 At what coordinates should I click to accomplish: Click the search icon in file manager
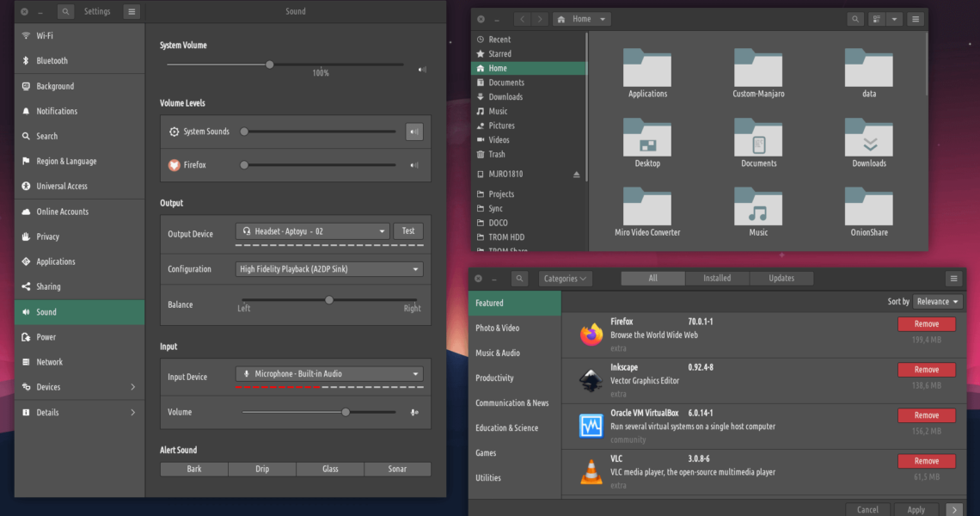[854, 19]
